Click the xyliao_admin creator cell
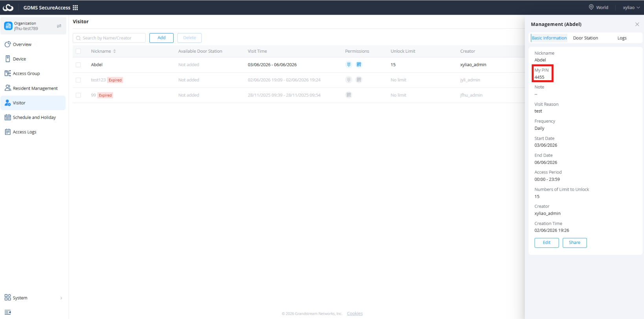The height and width of the screenshot is (319, 644). (473, 65)
